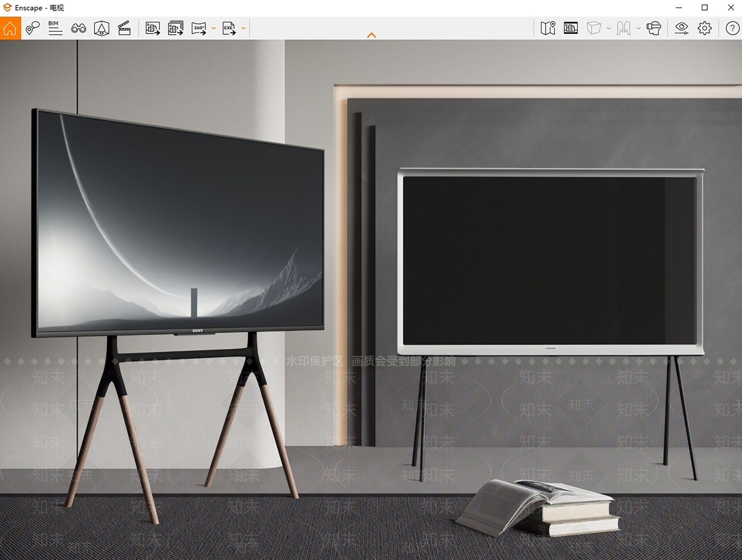Viewport: 742px width, 560px height.
Task: Open the Enscape asset library
Action: tap(102, 28)
